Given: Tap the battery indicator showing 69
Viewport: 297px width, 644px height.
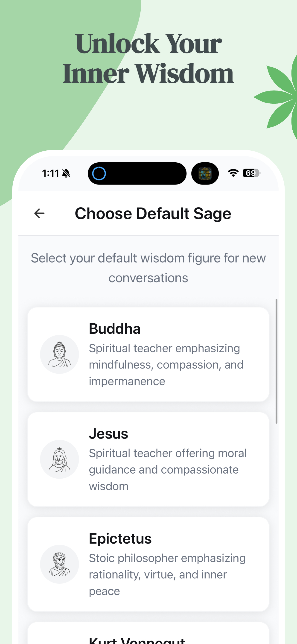Looking at the screenshot, I should point(251,173).
